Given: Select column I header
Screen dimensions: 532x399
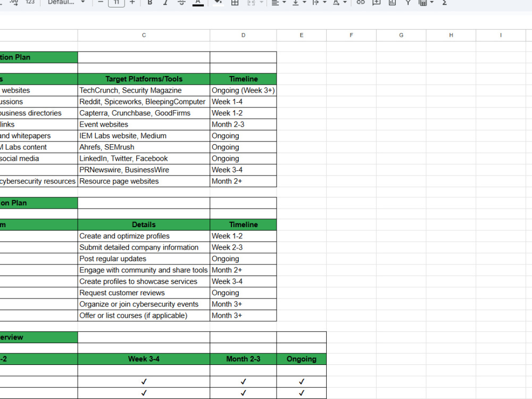Looking at the screenshot, I should [501, 35].
